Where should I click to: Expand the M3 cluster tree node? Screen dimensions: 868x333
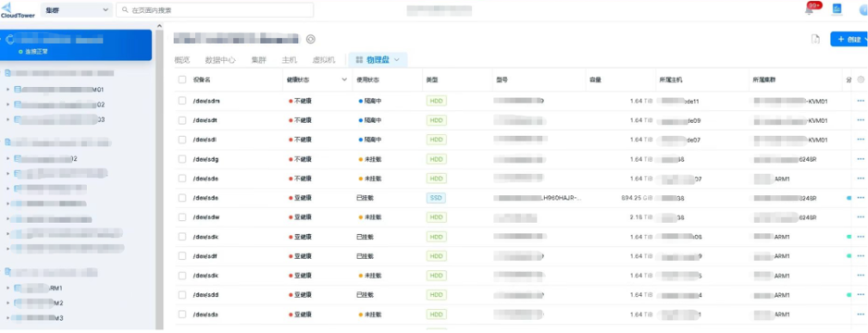click(7, 318)
